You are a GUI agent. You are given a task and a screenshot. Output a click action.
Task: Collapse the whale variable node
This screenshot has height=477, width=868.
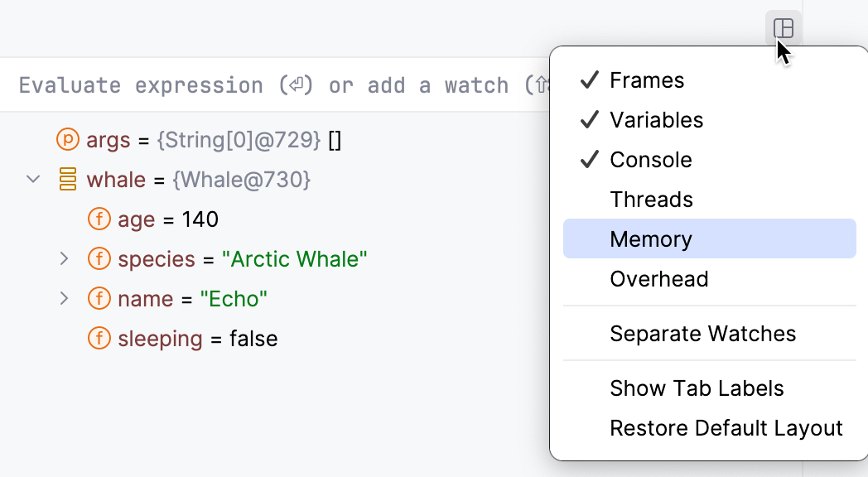tap(33, 180)
